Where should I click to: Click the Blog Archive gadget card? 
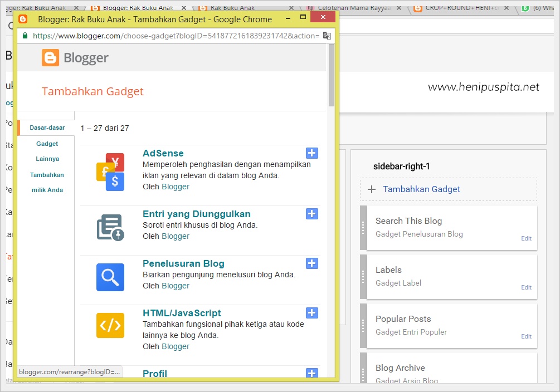pos(452,368)
